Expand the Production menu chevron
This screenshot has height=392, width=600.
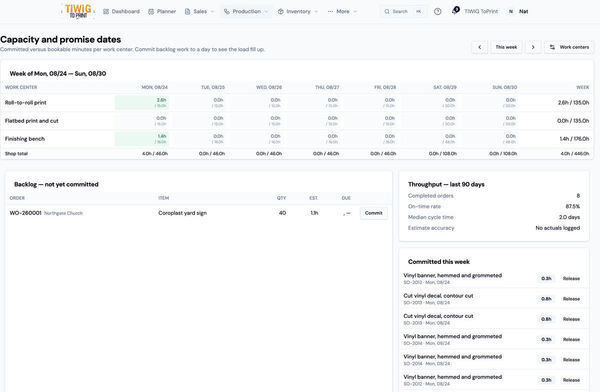click(x=266, y=11)
